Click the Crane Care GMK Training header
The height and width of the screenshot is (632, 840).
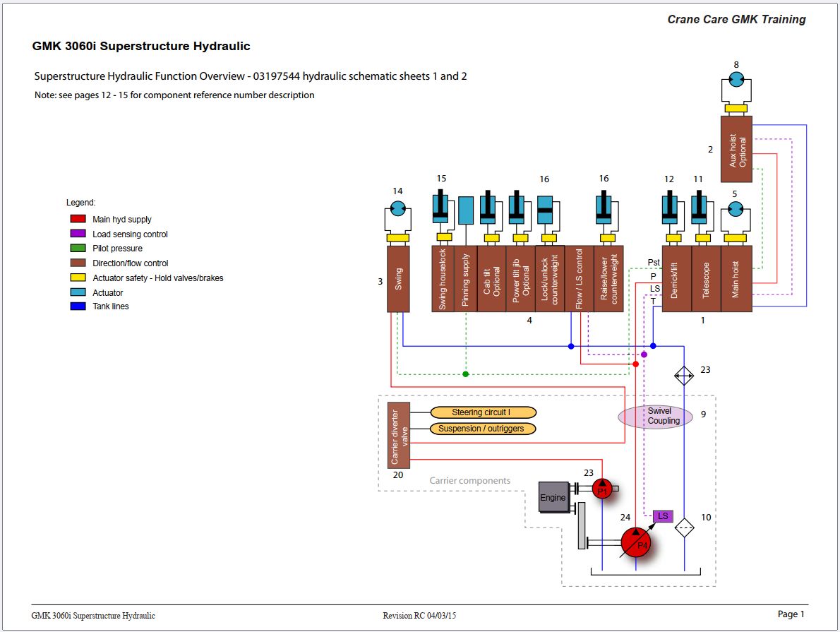click(x=736, y=19)
